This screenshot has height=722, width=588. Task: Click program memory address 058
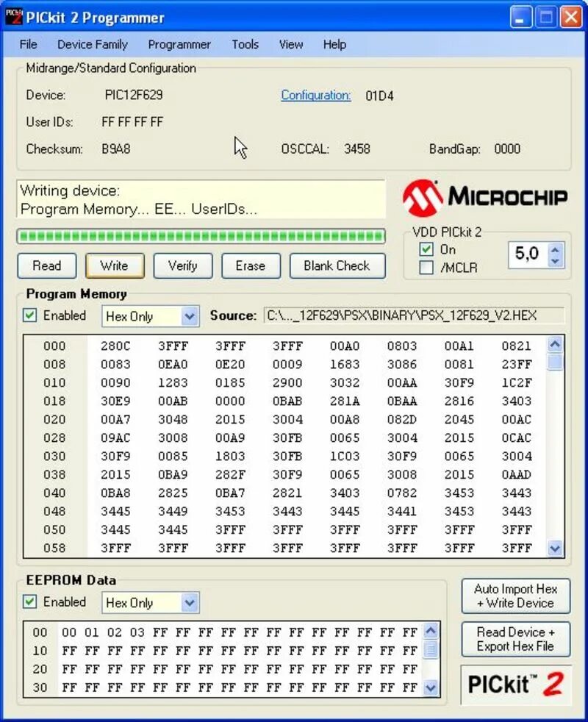click(54, 548)
